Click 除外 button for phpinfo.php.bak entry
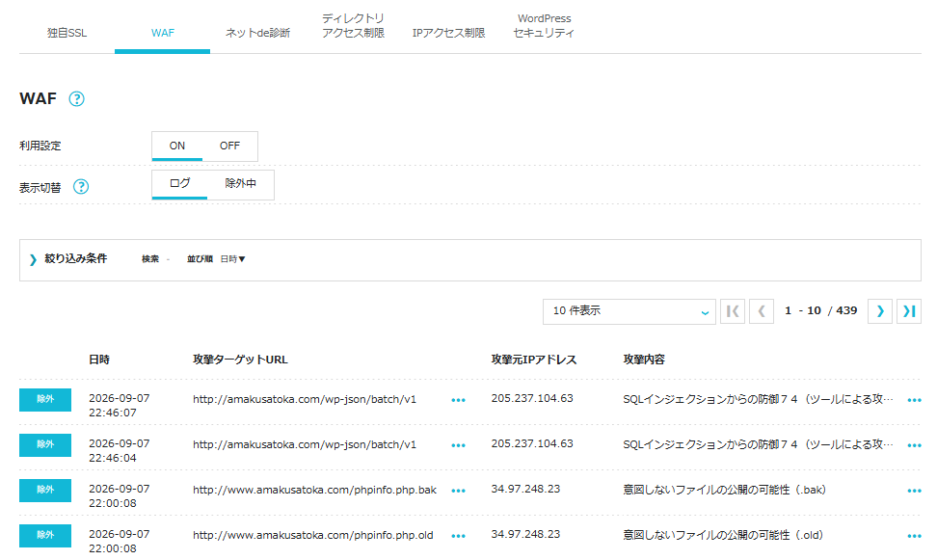This screenshot has width=937, height=560. pos(45,491)
